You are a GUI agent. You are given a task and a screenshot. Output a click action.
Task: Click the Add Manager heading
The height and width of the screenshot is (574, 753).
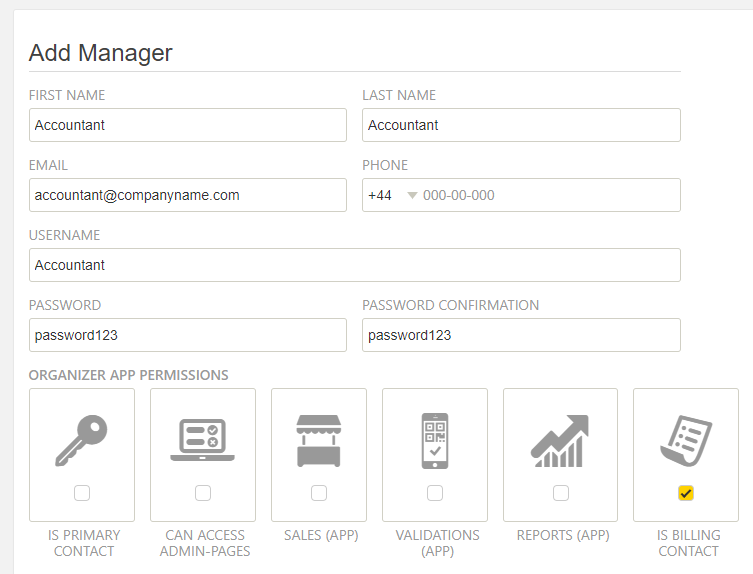tap(100, 53)
